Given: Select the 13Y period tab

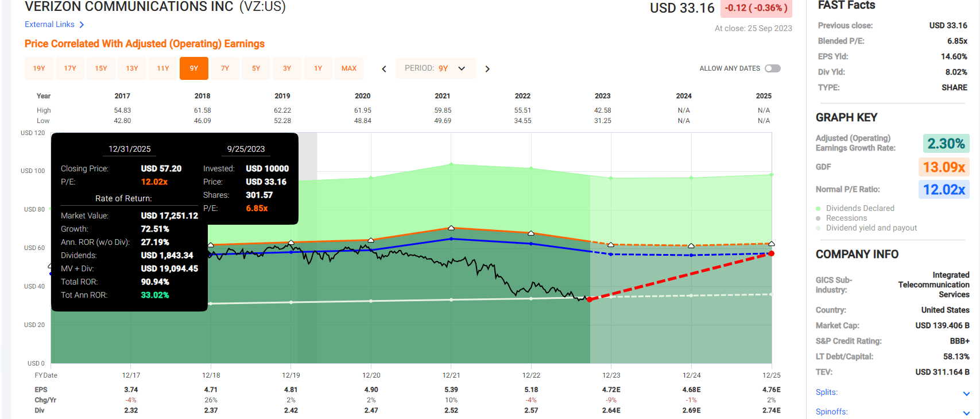Looking at the screenshot, I should [132, 68].
